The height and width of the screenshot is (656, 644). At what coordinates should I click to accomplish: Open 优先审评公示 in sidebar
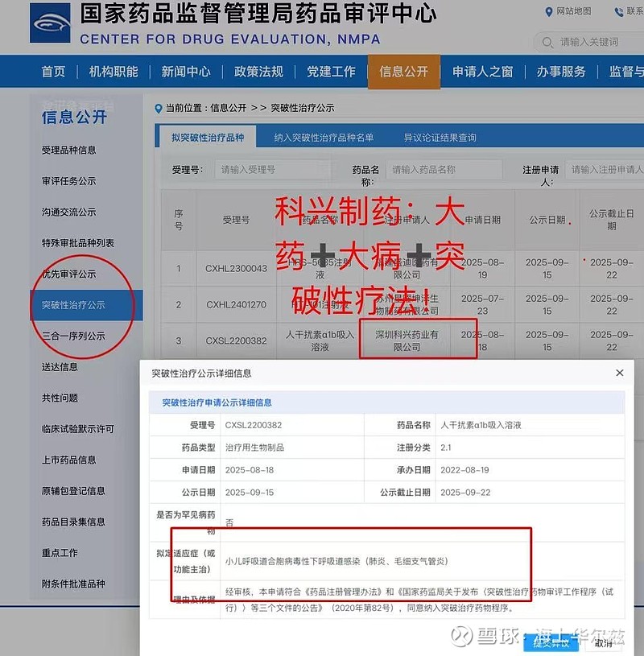coord(68,274)
